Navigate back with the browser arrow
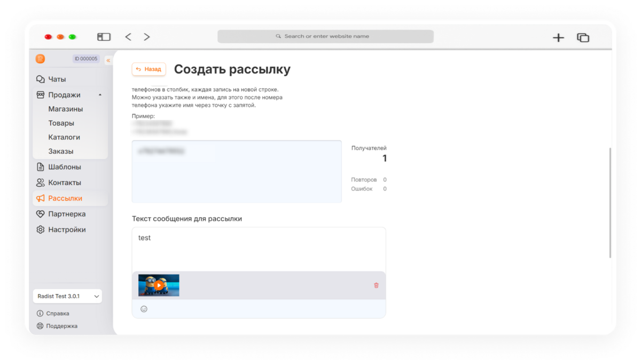 [128, 37]
